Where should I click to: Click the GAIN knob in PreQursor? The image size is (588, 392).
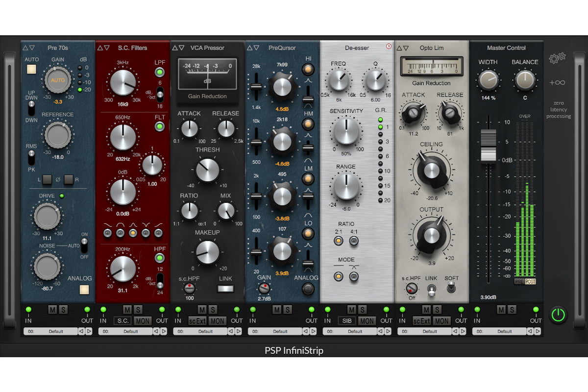(265, 289)
